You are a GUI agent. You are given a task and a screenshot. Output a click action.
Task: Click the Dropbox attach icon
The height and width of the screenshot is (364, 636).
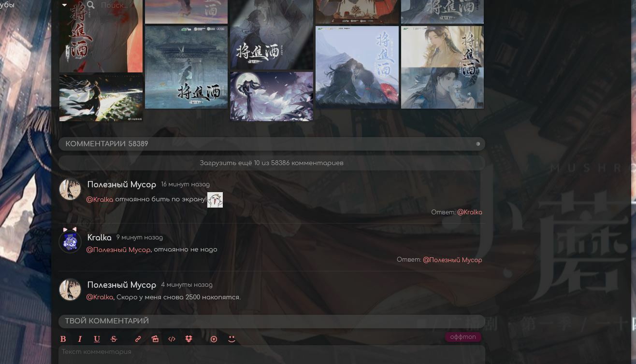coord(188,339)
